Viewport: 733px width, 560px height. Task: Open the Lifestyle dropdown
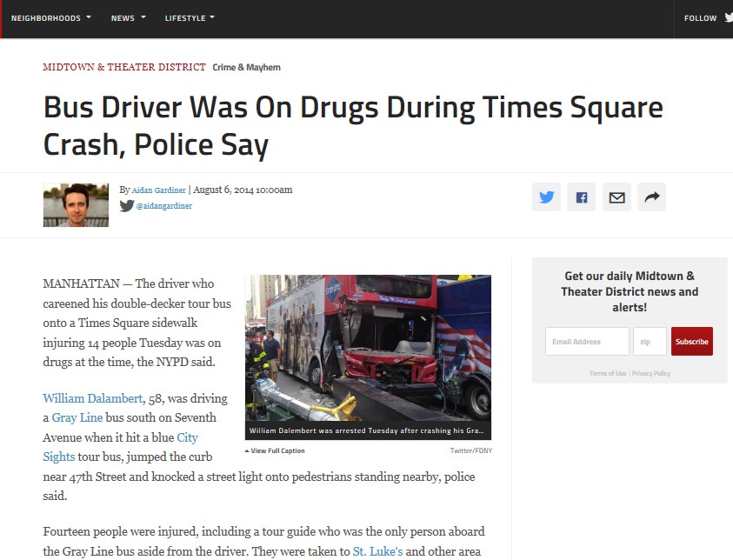click(x=189, y=17)
